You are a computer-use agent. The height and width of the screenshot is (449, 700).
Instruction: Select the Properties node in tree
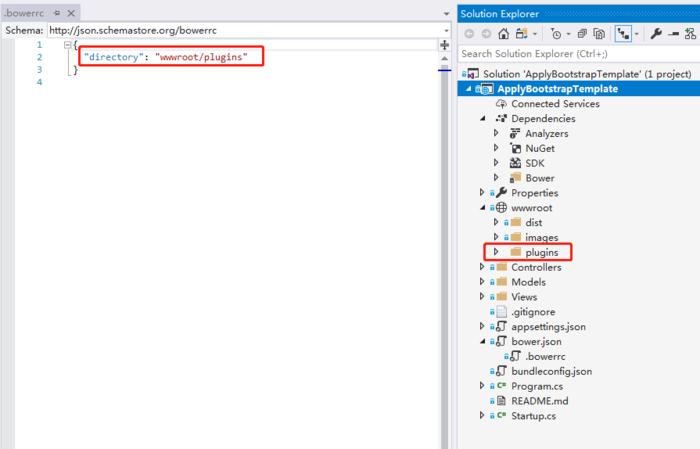(x=534, y=193)
